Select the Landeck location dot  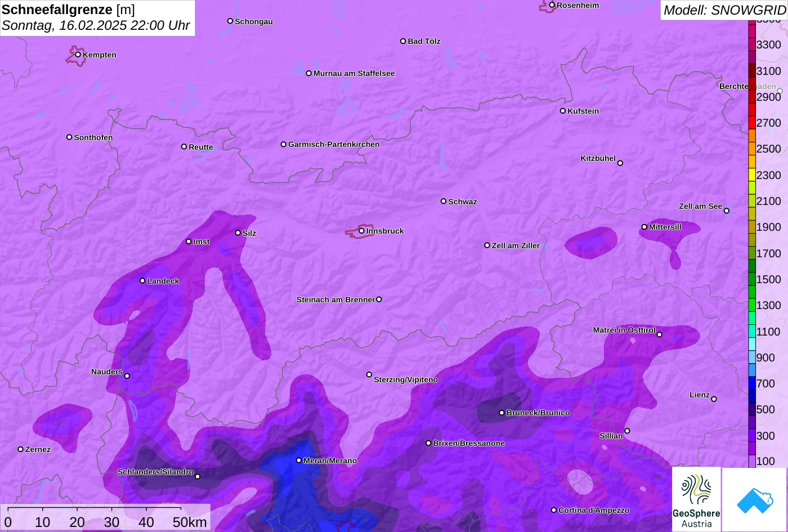pos(142,281)
